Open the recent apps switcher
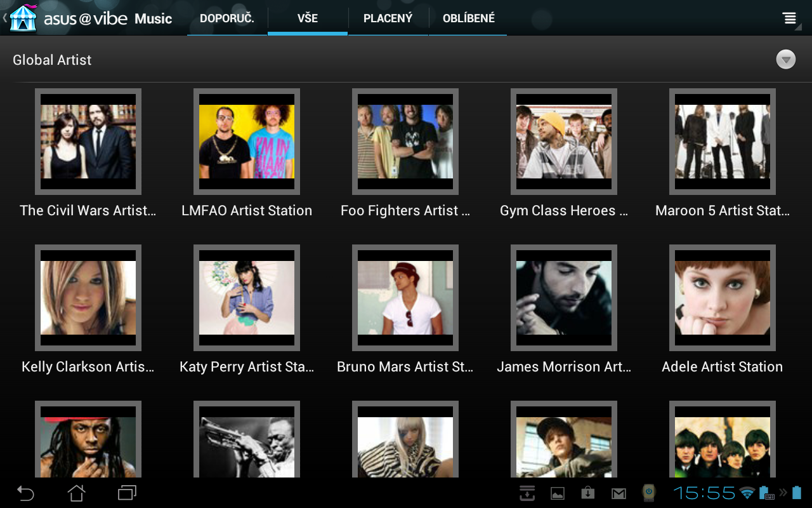The image size is (812, 508). click(127, 493)
